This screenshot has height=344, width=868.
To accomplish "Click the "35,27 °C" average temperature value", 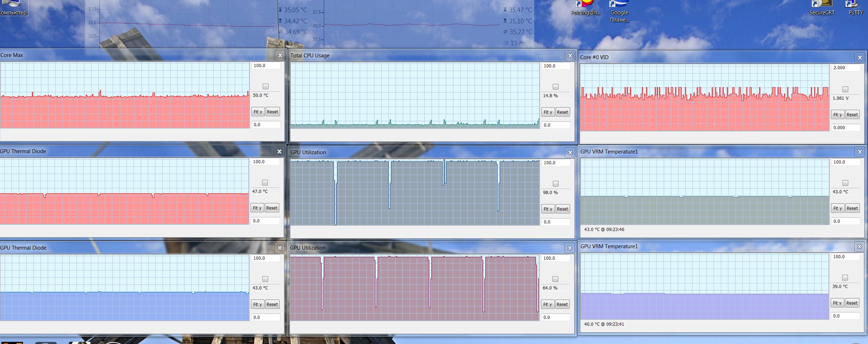I will 521,32.
